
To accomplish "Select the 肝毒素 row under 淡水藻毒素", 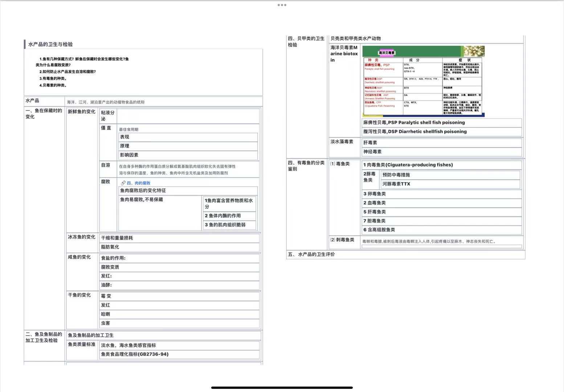I will coord(441,143).
